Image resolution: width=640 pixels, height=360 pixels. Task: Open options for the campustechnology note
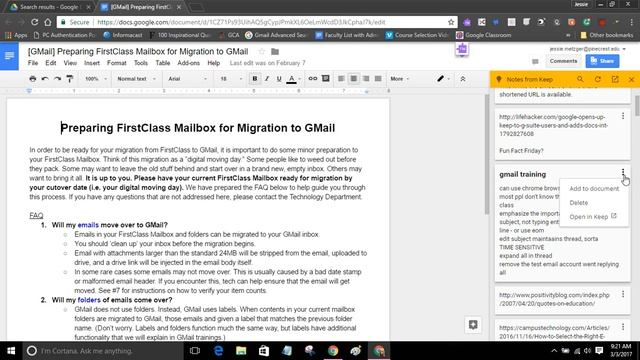pos(623,327)
